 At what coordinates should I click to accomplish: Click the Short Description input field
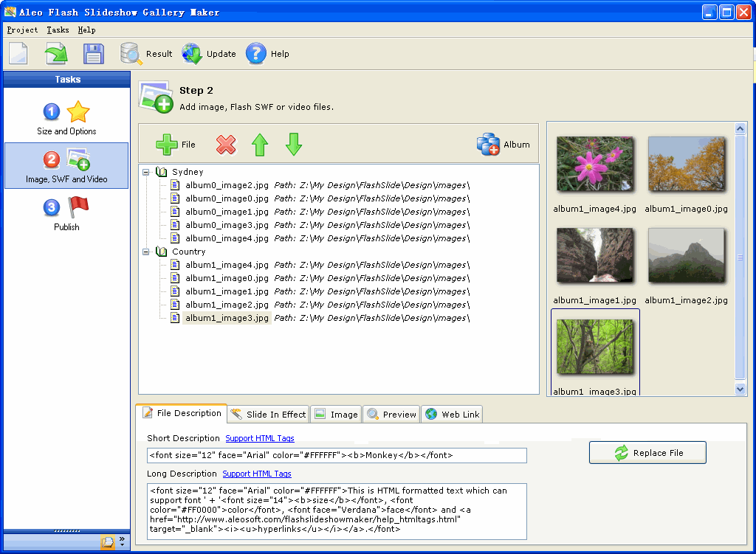pyautogui.click(x=337, y=455)
